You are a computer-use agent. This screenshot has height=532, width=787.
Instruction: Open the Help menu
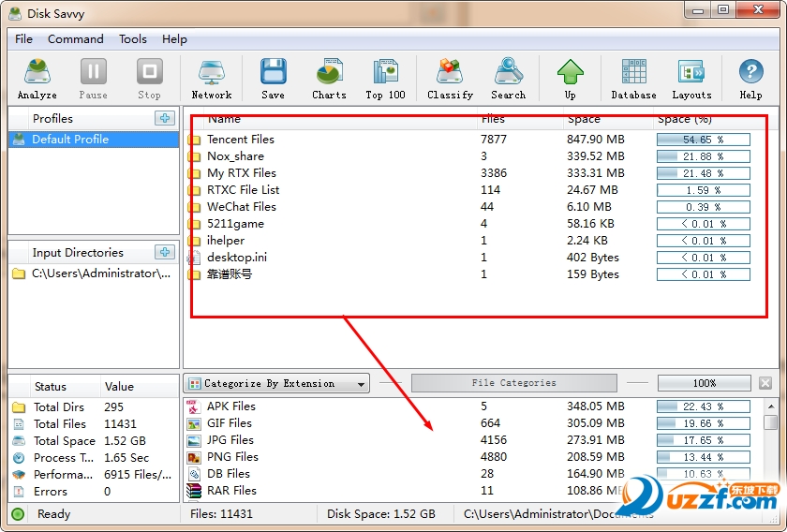click(174, 39)
